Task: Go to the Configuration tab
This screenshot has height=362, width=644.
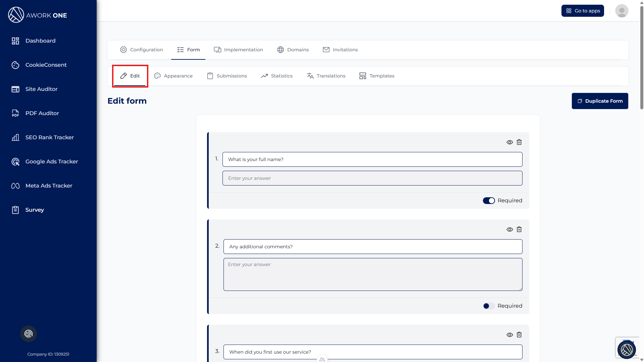Action: coord(142,50)
